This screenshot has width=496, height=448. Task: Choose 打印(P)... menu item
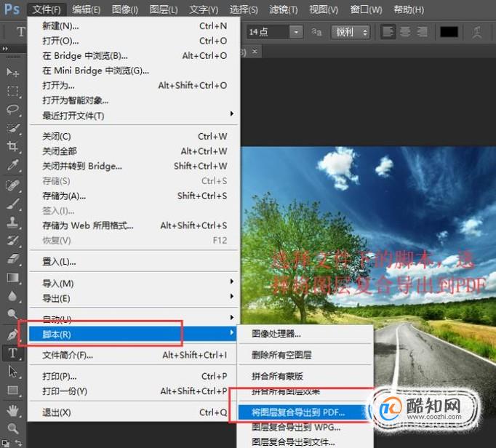point(134,376)
